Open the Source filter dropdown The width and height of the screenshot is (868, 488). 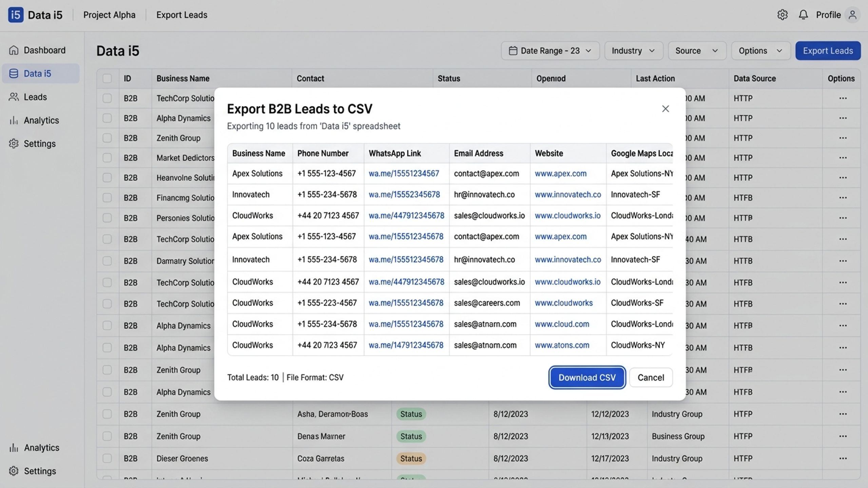point(697,51)
